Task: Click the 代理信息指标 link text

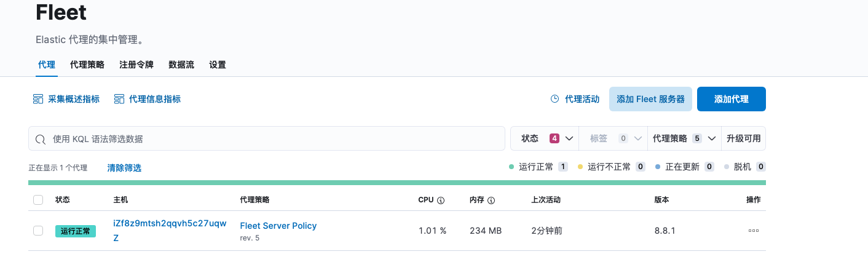Action: (x=155, y=99)
